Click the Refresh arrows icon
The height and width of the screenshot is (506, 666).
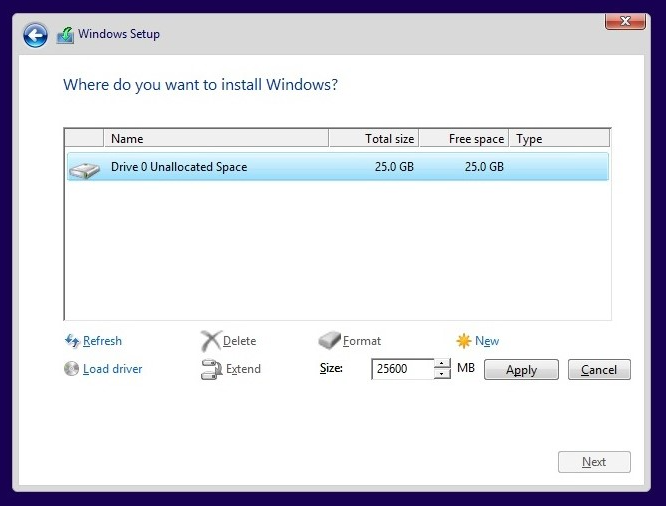(x=72, y=341)
